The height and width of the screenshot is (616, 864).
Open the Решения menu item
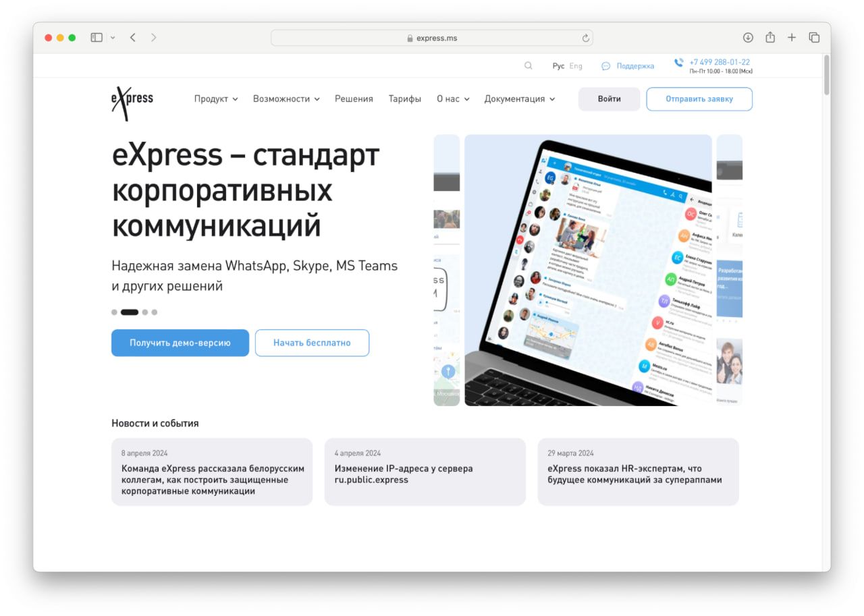point(354,99)
